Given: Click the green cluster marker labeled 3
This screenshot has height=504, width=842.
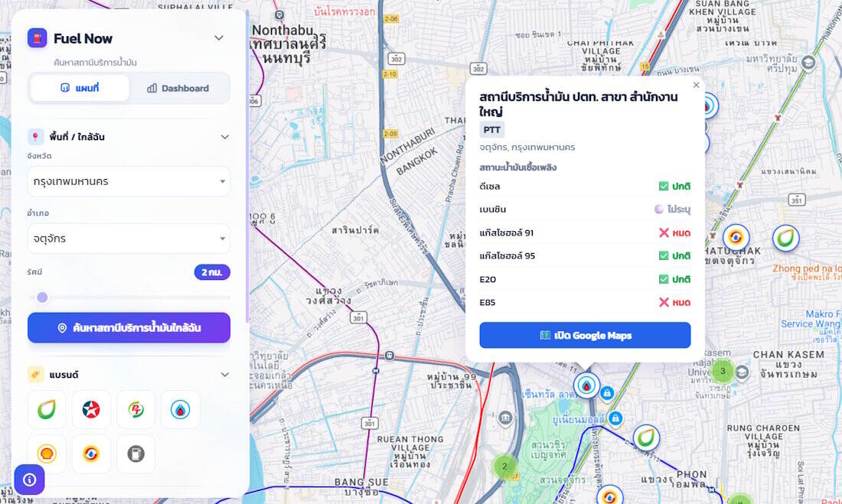Looking at the screenshot, I should point(723,371).
